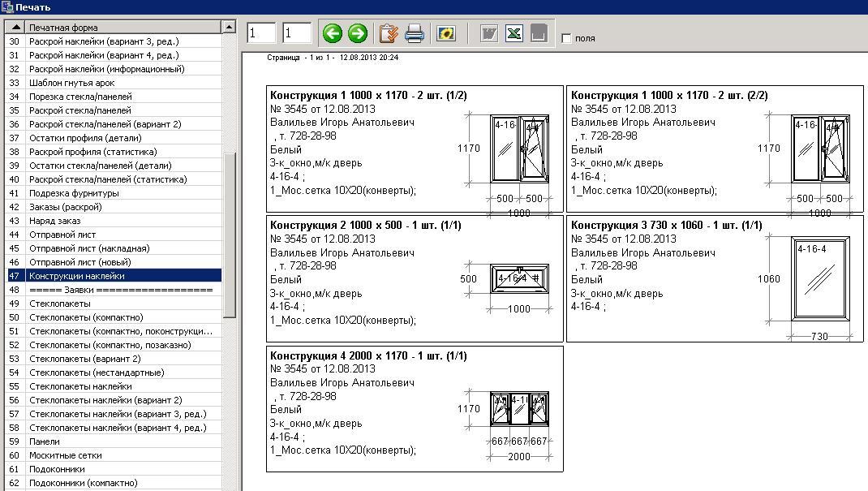Screen dimensions: 868x491
Task: Go to previous page with green left arrow
Action: click(x=332, y=34)
